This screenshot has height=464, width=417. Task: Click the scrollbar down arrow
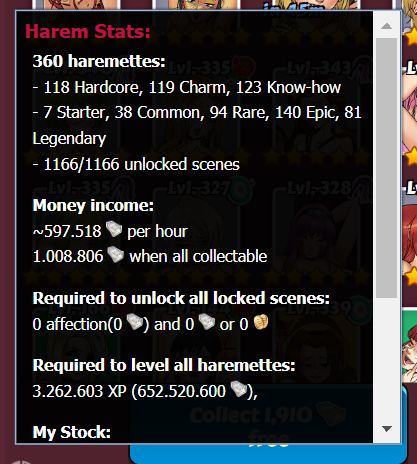[x=386, y=429]
